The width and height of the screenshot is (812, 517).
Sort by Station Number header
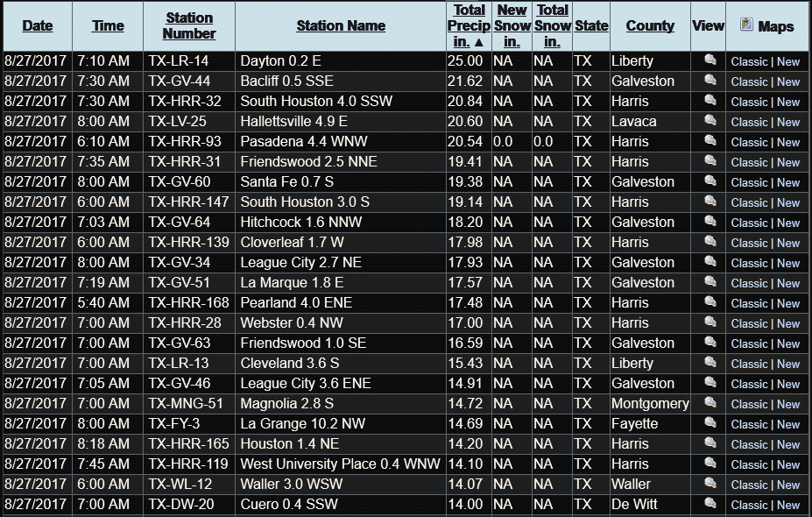[189, 26]
